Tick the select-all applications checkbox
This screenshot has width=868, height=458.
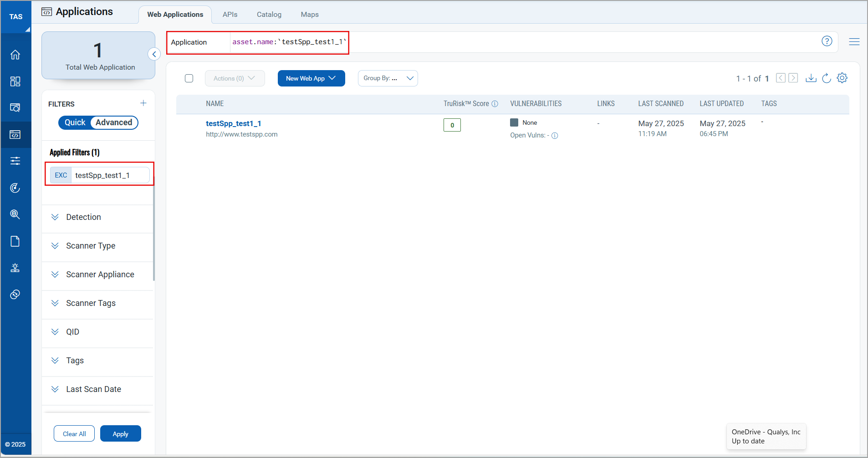pos(189,78)
